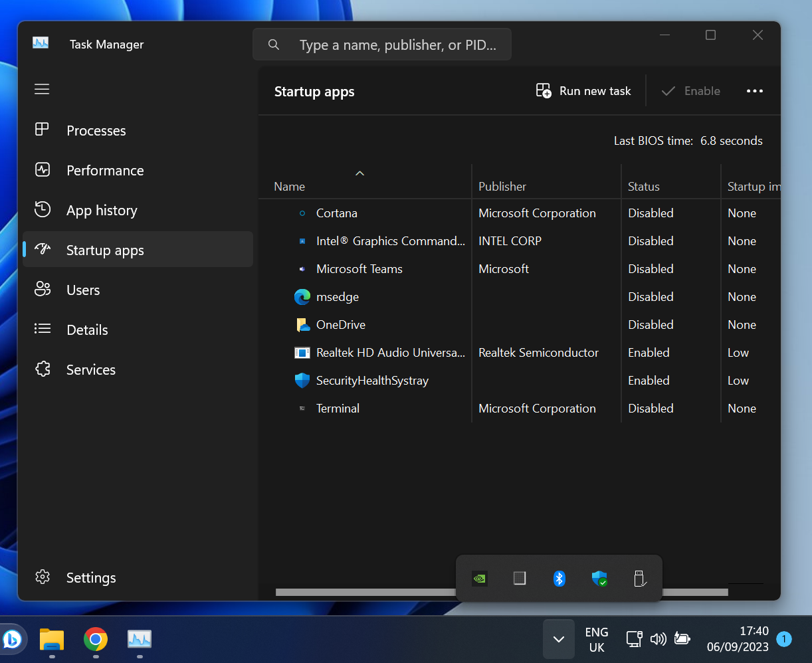Click Realtek Semiconductor publisher cell

539,353
